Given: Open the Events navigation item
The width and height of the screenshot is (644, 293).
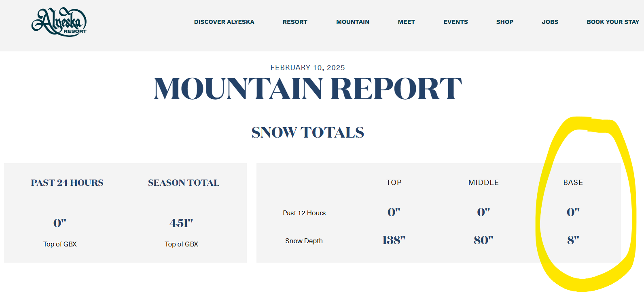Looking at the screenshot, I should click(x=455, y=22).
